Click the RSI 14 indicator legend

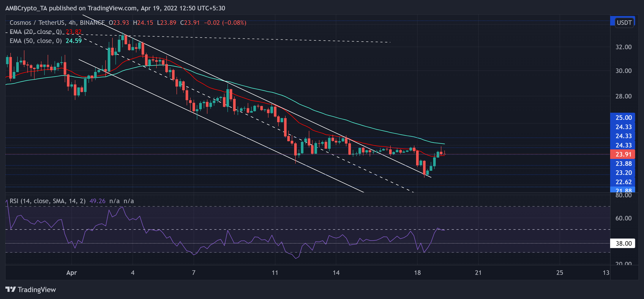click(x=47, y=201)
